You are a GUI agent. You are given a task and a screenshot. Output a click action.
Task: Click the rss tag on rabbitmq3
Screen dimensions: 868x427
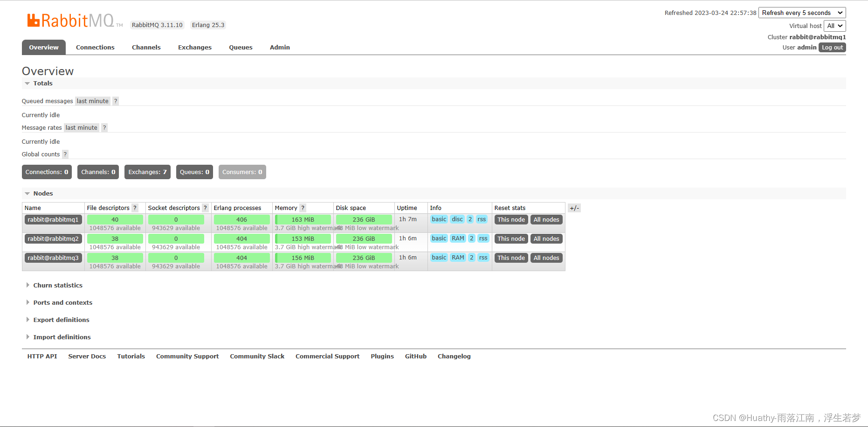point(483,257)
